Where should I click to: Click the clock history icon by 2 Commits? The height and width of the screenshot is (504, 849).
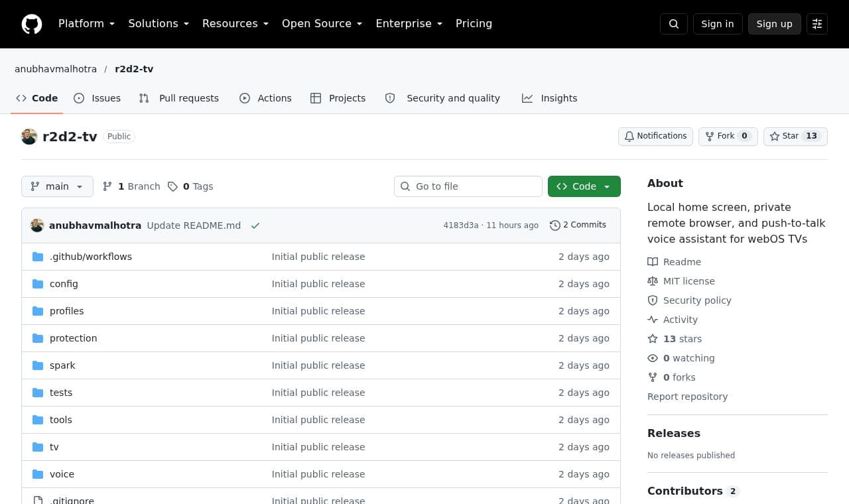click(555, 225)
